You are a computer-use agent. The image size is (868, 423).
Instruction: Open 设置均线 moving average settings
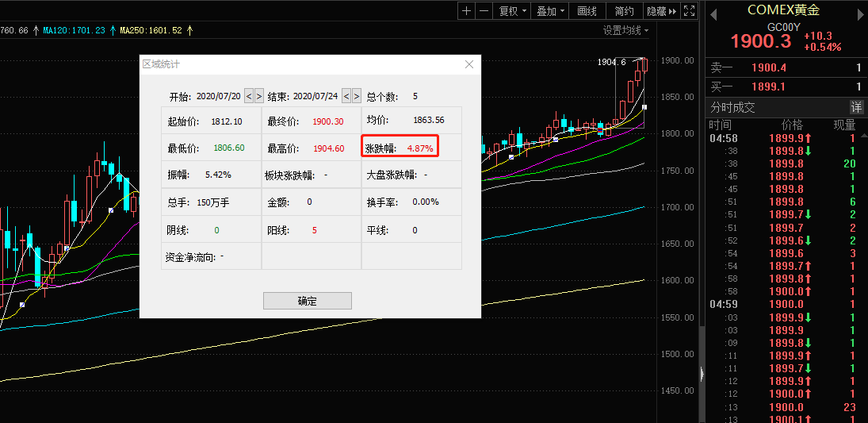tap(625, 30)
